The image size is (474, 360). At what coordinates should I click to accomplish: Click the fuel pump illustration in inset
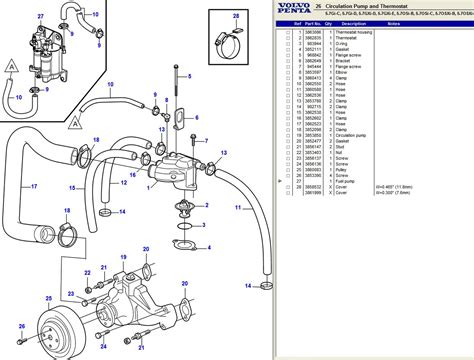tap(48, 53)
